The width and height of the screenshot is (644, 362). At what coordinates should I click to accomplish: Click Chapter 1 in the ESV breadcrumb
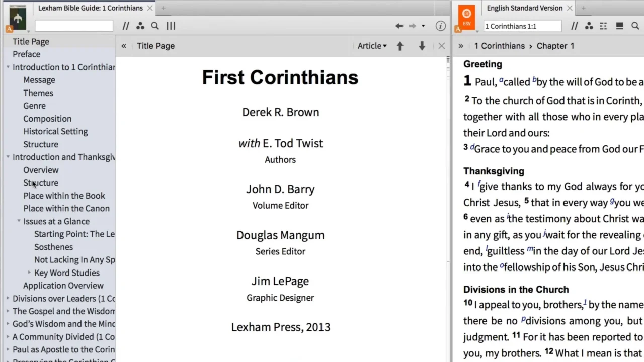pyautogui.click(x=555, y=46)
